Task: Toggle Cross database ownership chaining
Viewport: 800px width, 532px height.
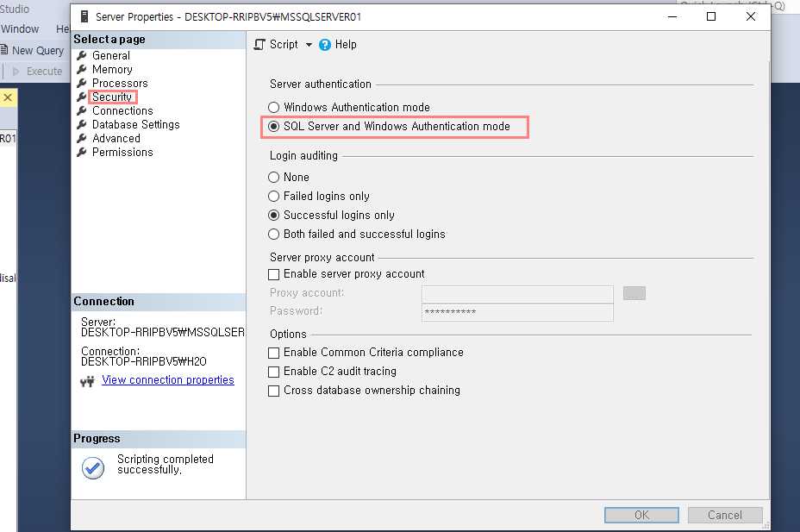Action: 274,391
